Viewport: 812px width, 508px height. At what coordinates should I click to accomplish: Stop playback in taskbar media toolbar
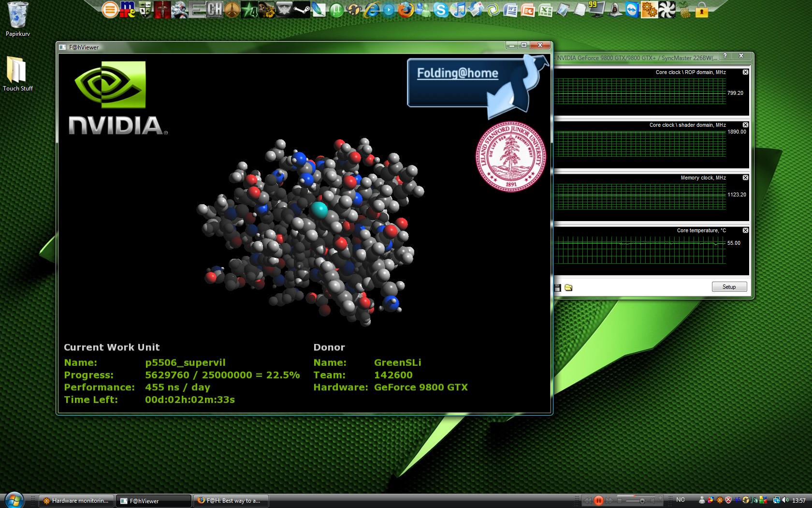620,501
